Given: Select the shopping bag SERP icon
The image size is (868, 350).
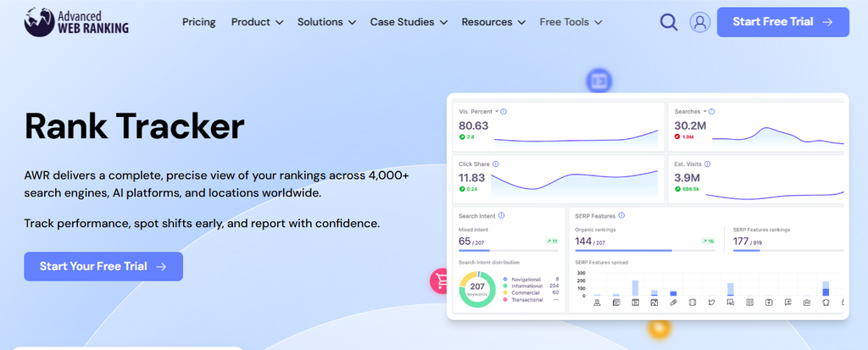Looking at the screenshot, I should [807, 303].
